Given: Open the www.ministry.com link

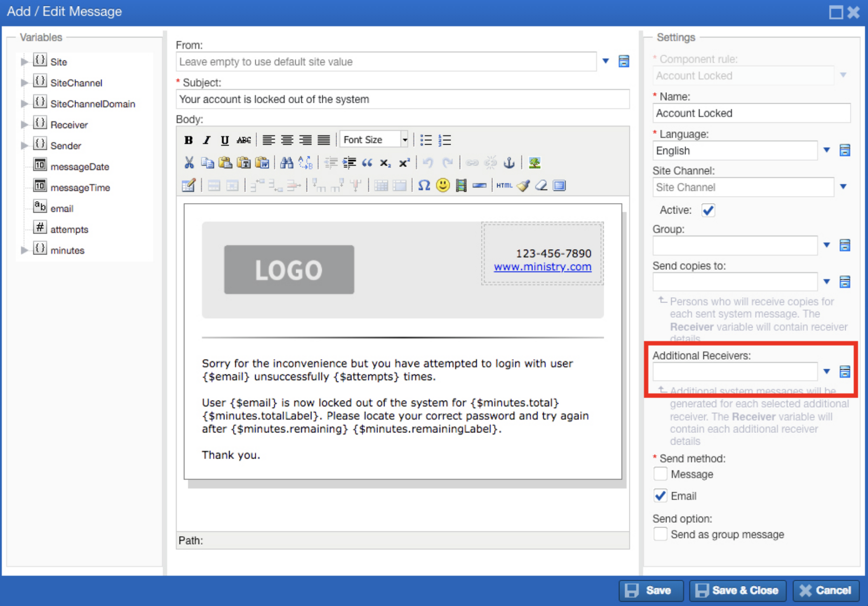Looking at the screenshot, I should 542,267.
